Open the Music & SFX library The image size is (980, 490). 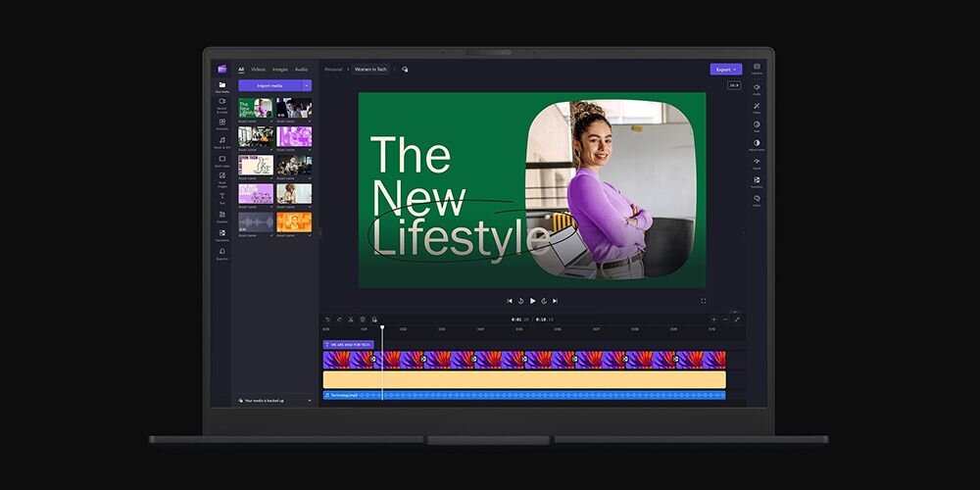point(222,140)
